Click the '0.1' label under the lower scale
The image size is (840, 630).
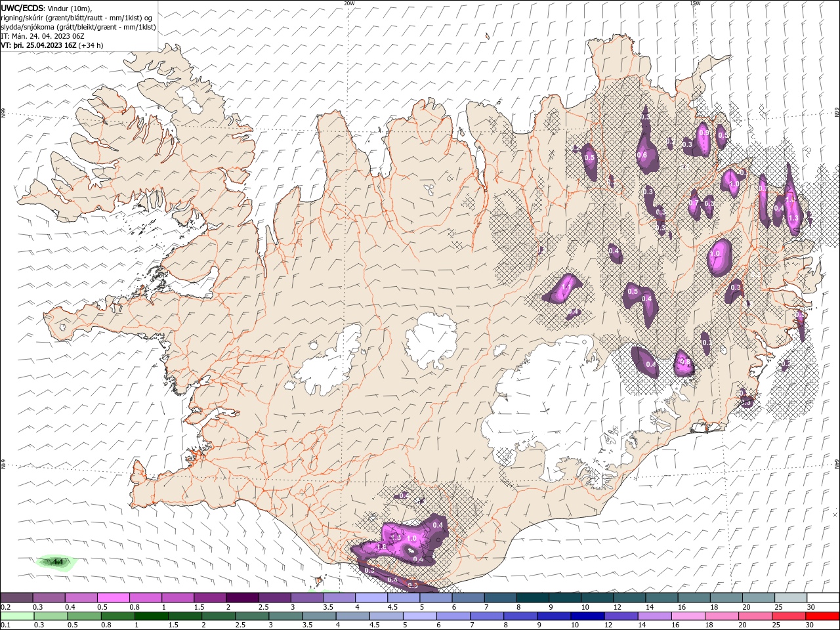[5, 625]
